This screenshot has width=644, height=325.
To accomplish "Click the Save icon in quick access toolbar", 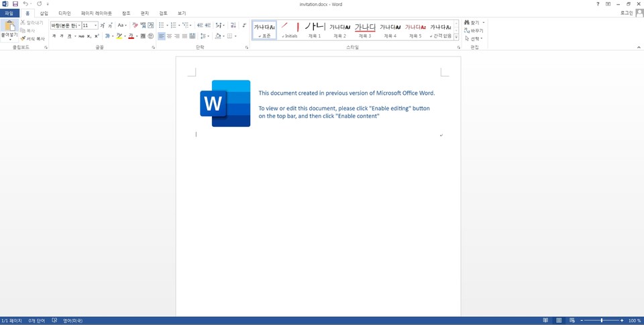I will click(x=15, y=4).
